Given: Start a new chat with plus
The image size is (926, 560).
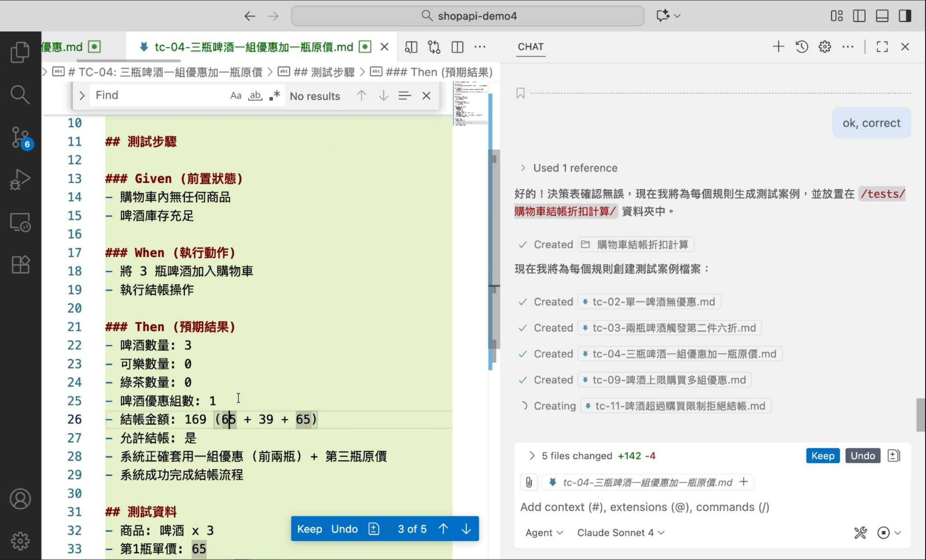Looking at the screenshot, I should [778, 47].
